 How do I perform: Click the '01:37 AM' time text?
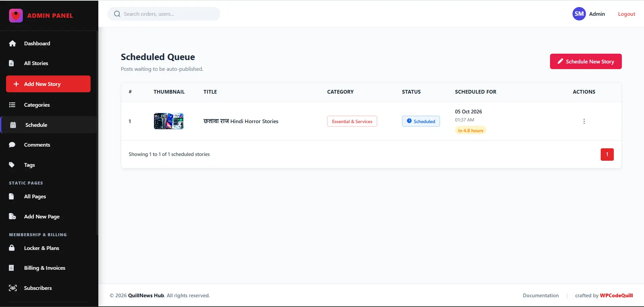point(464,120)
